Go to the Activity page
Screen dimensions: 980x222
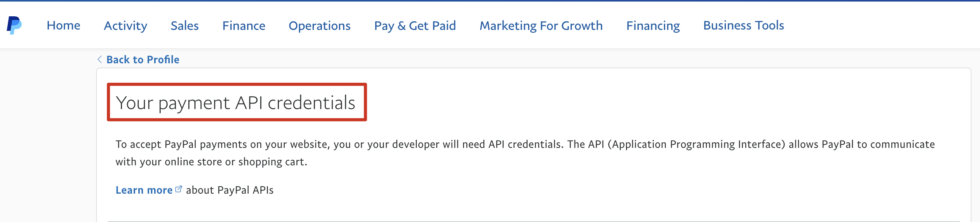tap(126, 26)
